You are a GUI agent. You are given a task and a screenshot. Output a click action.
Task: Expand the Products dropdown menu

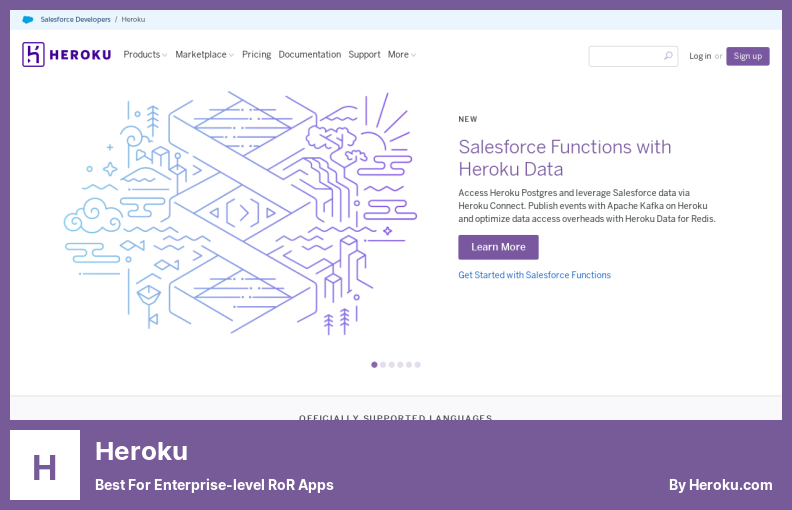click(145, 55)
